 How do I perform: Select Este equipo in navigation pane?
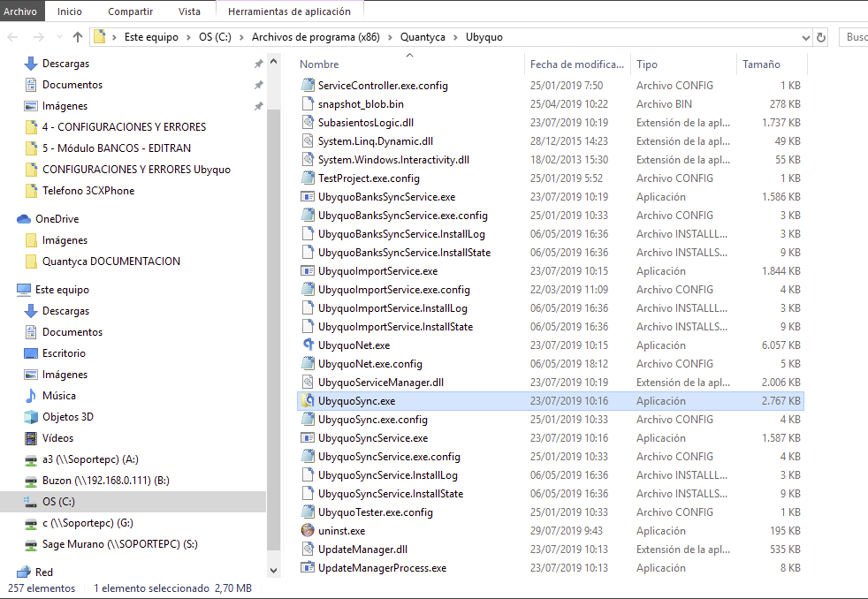[x=62, y=290]
